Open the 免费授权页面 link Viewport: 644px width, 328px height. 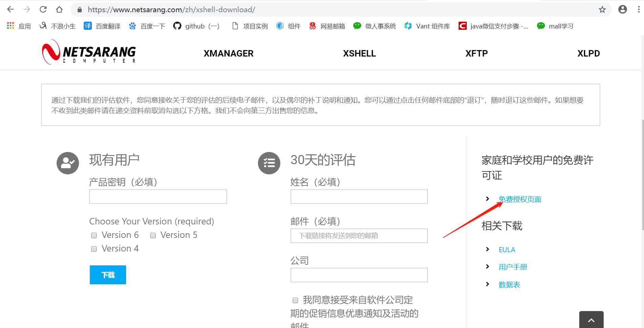pyautogui.click(x=520, y=199)
